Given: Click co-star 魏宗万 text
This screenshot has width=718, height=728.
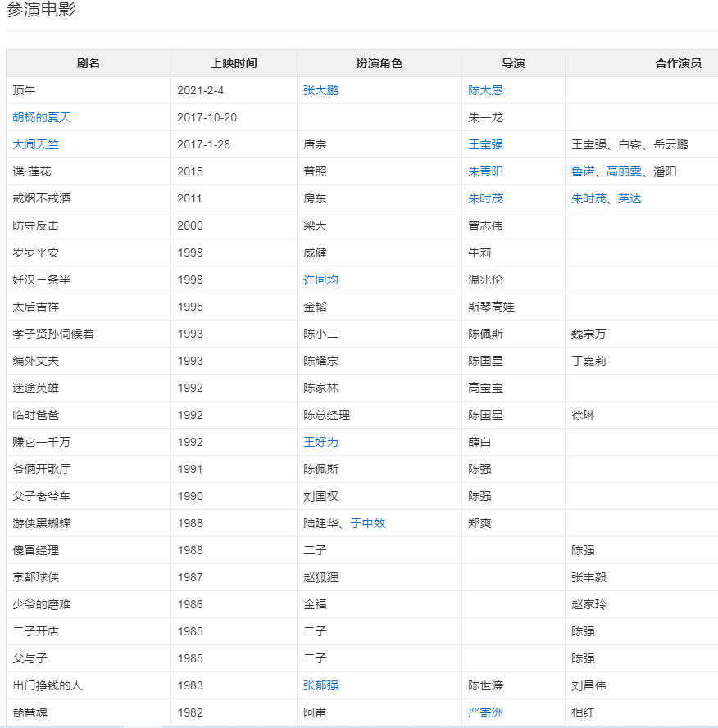Looking at the screenshot, I should (589, 334).
